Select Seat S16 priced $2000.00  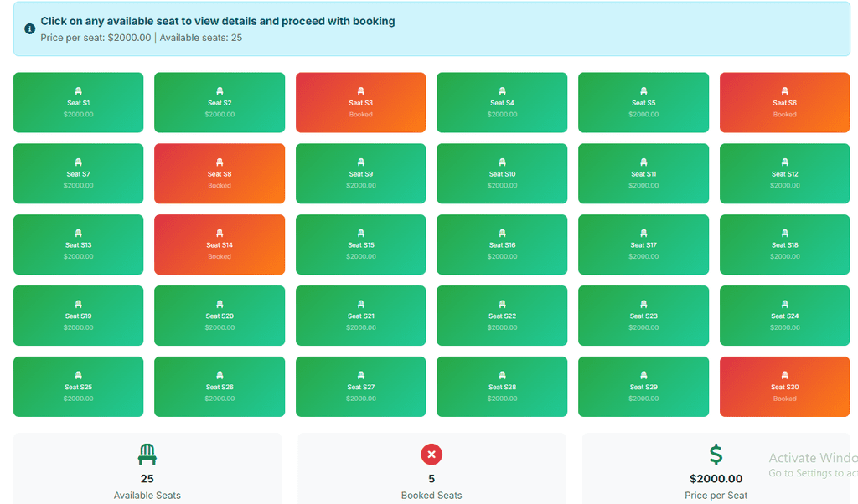click(502, 245)
